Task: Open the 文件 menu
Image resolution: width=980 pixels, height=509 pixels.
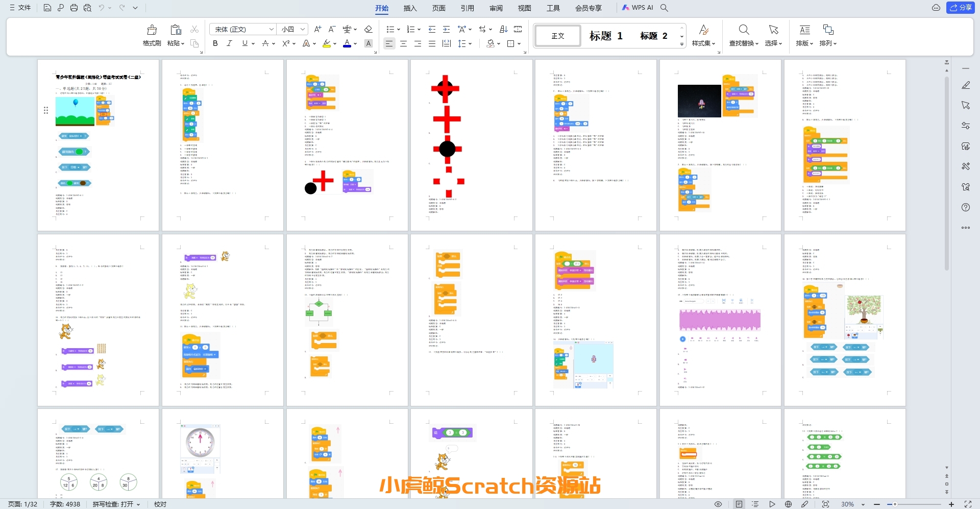Action: coord(20,8)
